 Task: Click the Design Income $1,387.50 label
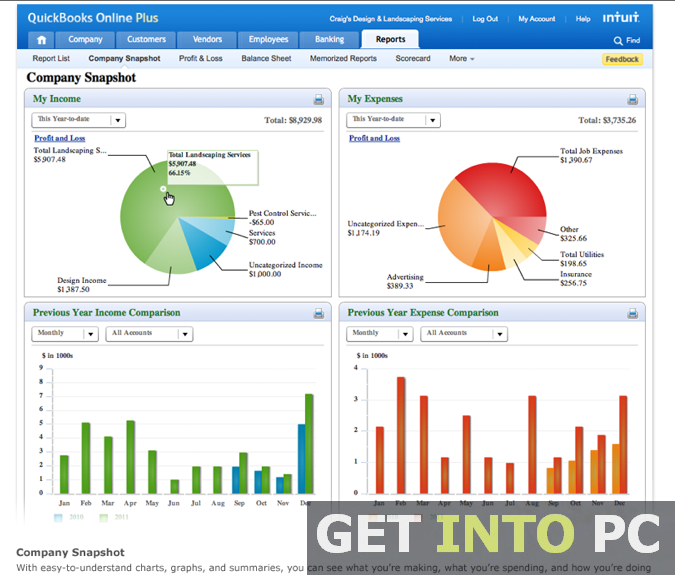82,285
